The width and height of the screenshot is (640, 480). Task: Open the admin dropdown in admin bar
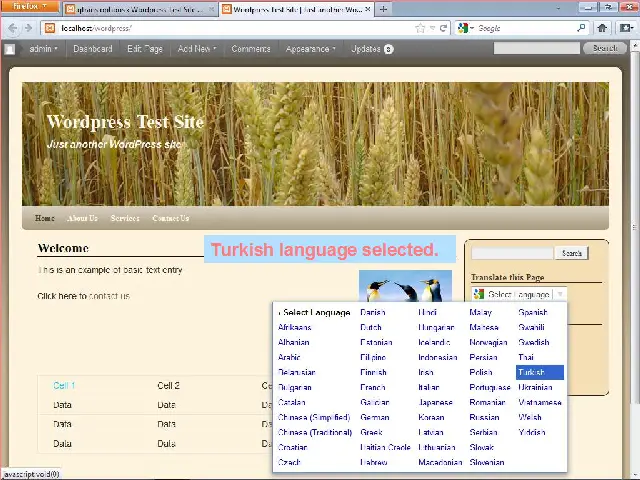pos(43,49)
